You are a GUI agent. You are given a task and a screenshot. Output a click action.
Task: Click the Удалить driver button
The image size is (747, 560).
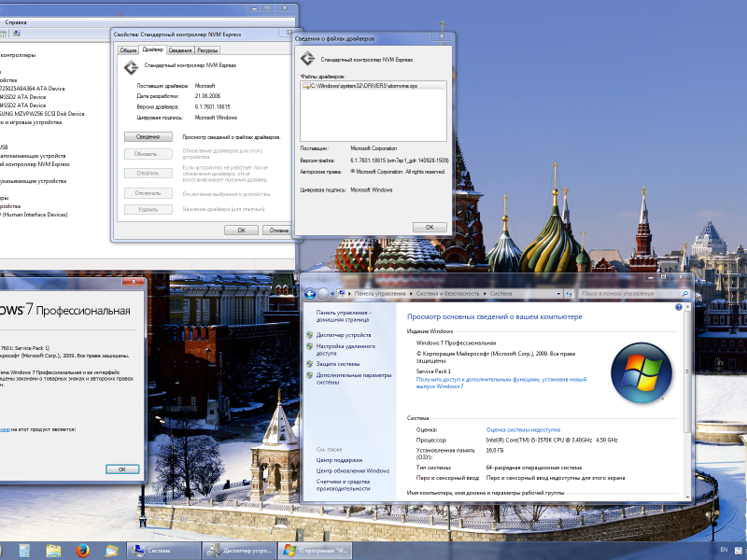pyautogui.click(x=148, y=209)
